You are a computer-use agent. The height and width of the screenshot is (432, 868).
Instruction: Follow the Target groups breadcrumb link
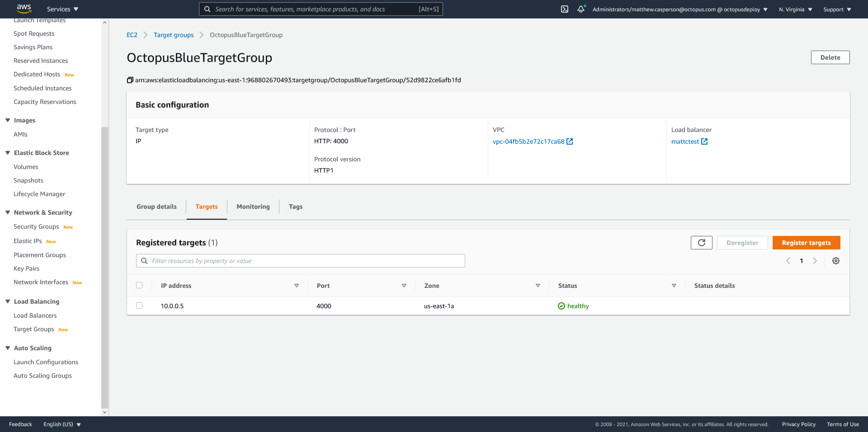click(x=174, y=35)
